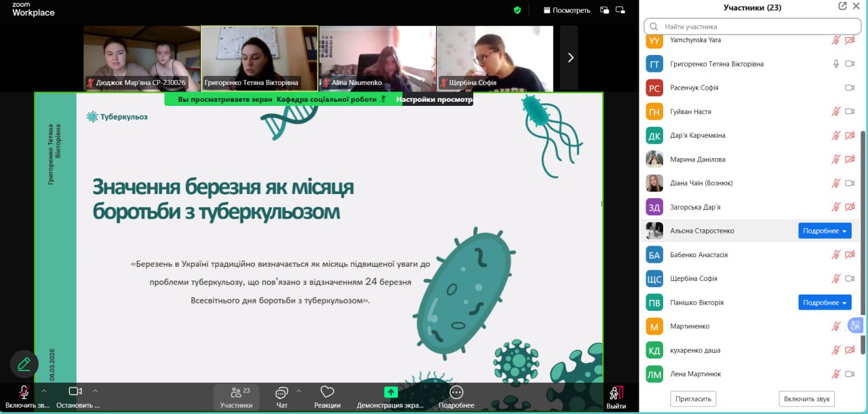Toggle camera-off icon for кухаренко даша
This screenshot has width=868, height=414.
(850, 350)
